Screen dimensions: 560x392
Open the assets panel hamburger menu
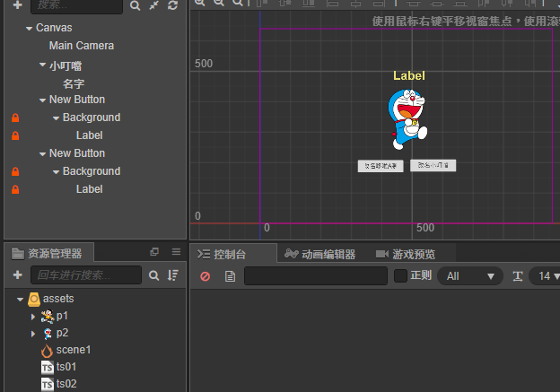(x=176, y=252)
